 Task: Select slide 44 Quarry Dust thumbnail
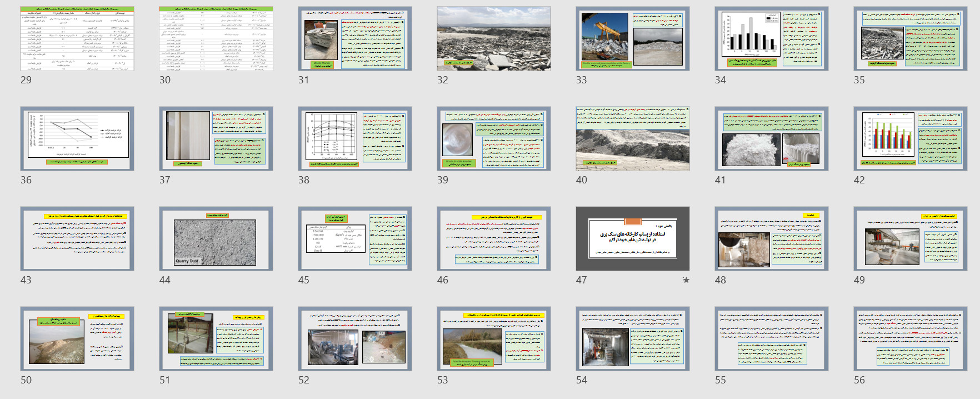[216, 238]
